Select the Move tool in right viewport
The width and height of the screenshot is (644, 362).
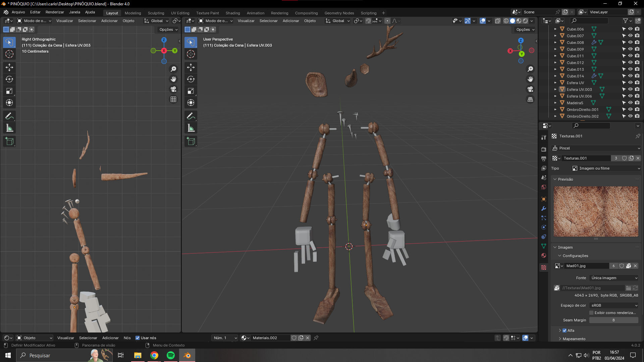tap(191, 67)
